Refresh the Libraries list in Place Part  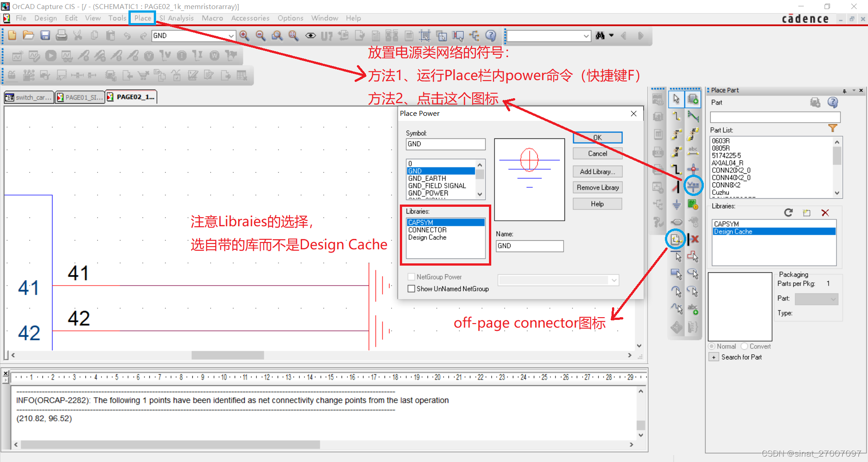(788, 212)
